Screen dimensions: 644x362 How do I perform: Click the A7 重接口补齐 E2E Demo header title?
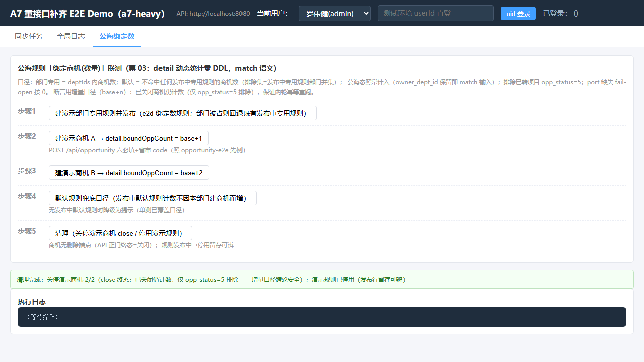pyautogui.click(x=87, y=14)
